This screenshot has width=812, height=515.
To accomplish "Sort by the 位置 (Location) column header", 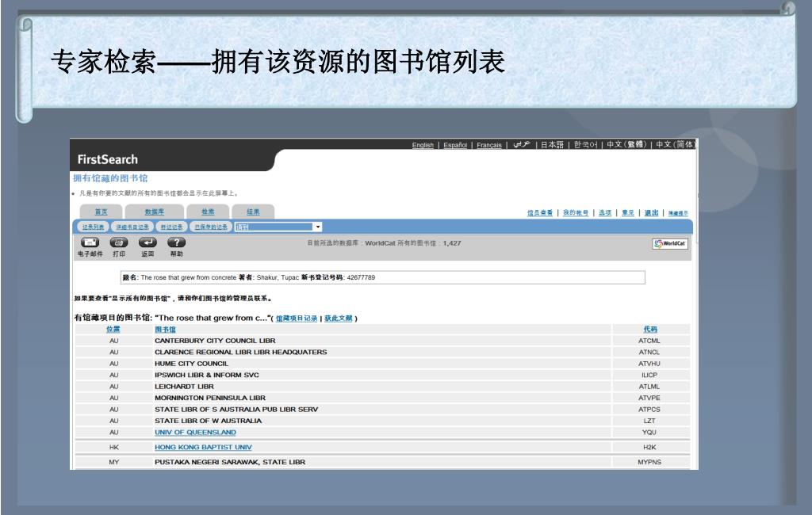I will [113, 329].
